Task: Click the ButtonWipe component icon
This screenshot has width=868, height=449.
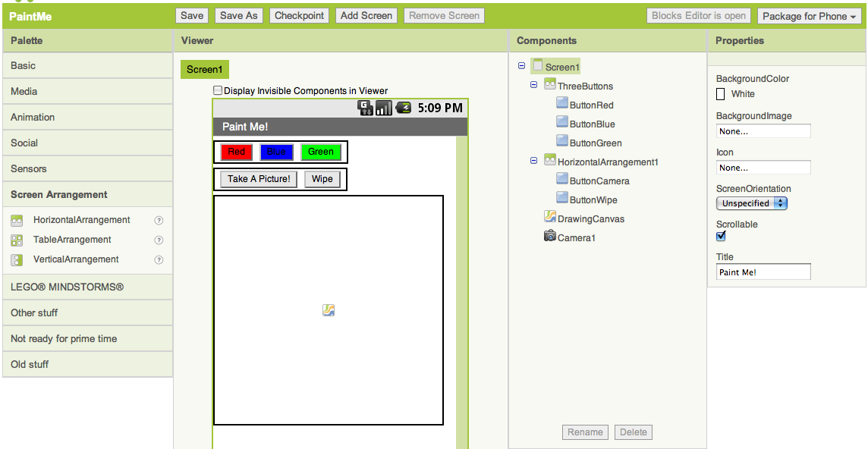Action: coord(562,198)
